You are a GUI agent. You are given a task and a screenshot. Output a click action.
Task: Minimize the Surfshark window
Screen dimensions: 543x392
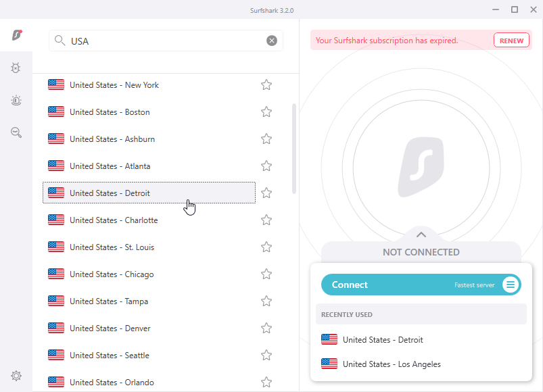tap(496, 9)
